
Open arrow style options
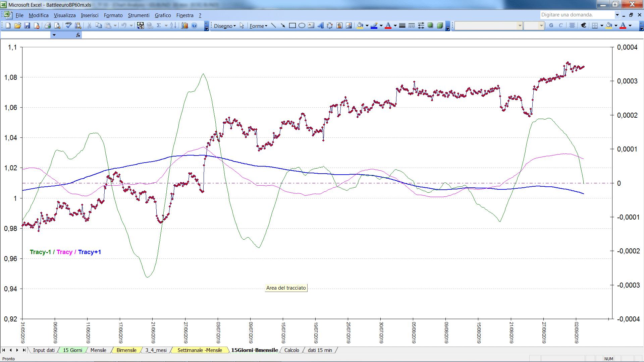point(421,25)
